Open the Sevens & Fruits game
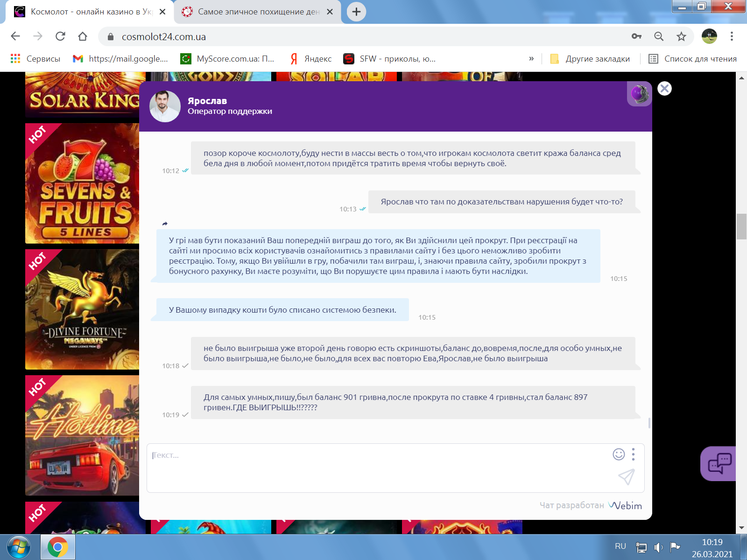Image resolution: width=747 pixels, height=560 pixels. (82, 183)
